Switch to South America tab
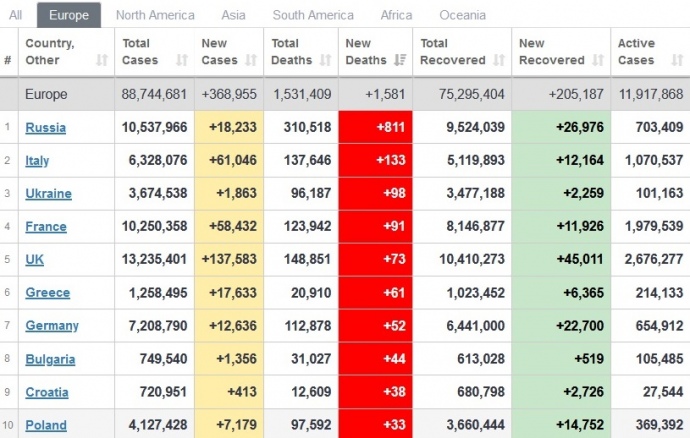690x438 pixels. pyautogui.click(x=313, y=15)
